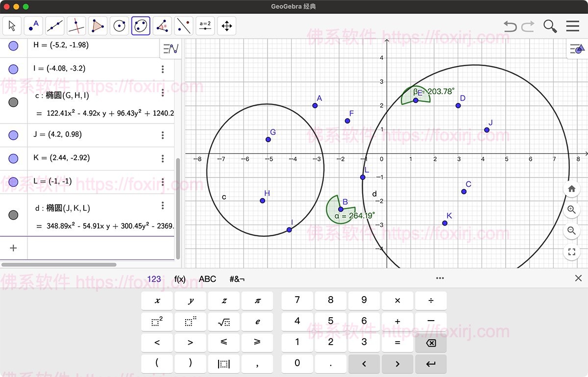This screenshot has height=377, width=588.
Task: Toggle visibility of point H
Action: coord(14,46)
